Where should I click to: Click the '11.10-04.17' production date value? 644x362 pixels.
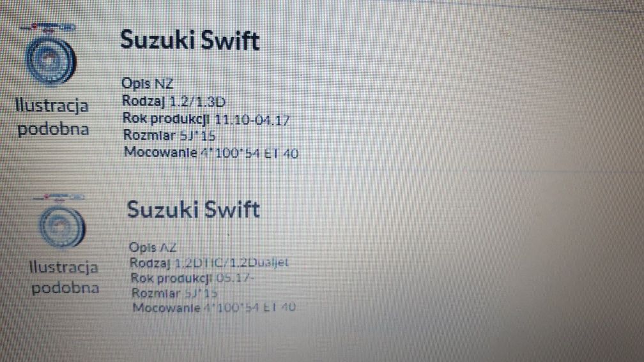tap(252, 120)
